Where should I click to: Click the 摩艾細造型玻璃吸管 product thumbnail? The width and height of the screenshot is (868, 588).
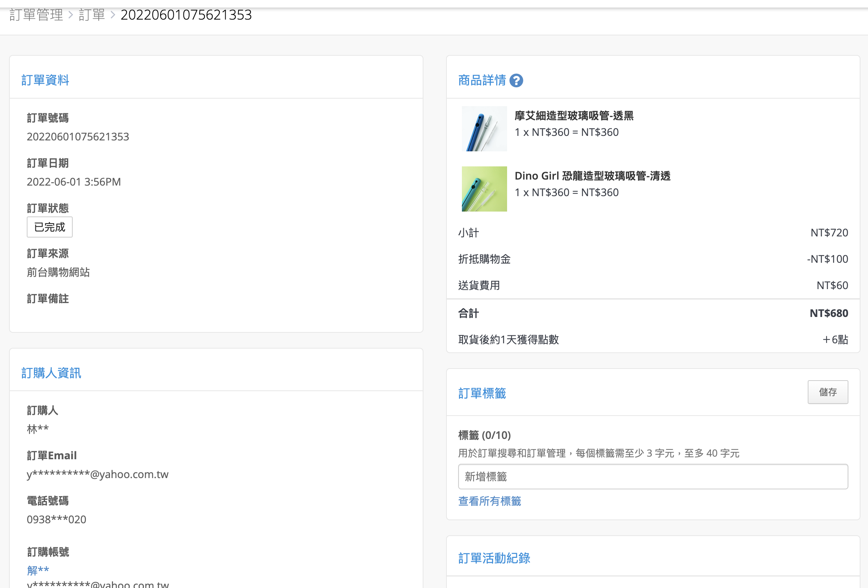(x=484, y=128)
